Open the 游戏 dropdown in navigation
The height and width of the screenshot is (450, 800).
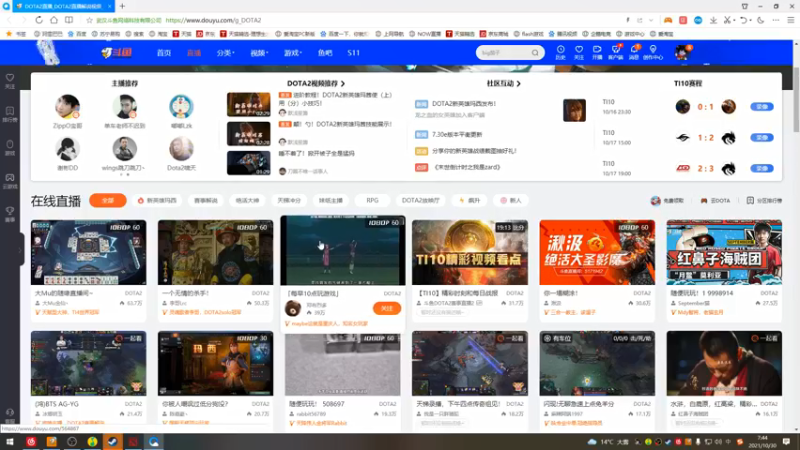(x=293, y=53)
